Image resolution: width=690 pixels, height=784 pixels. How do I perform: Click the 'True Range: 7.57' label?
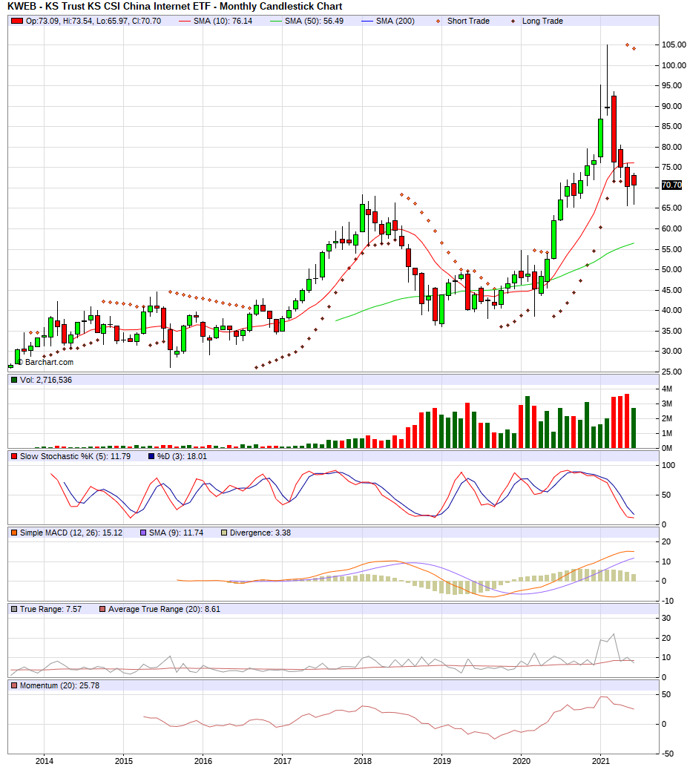pyautogui.click(x=50, y=609)
